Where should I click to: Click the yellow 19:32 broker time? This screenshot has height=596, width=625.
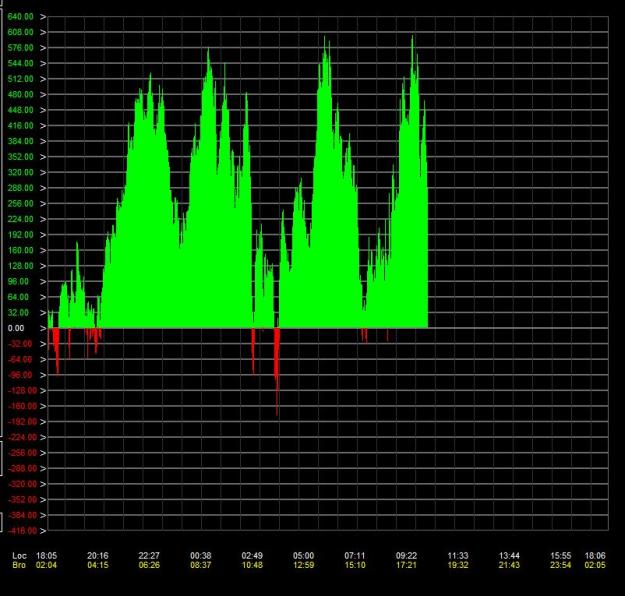click(458, 565)
